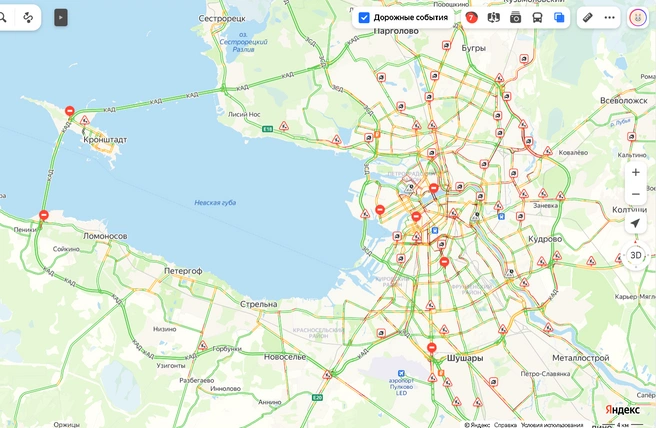
Task: Open the Справка help link
Action: click(505, 424)
